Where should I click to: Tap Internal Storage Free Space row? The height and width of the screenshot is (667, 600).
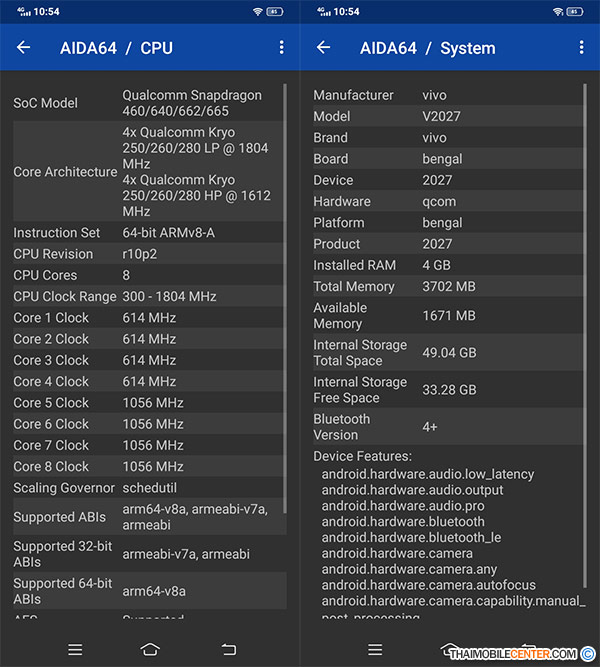click(448, 390)
